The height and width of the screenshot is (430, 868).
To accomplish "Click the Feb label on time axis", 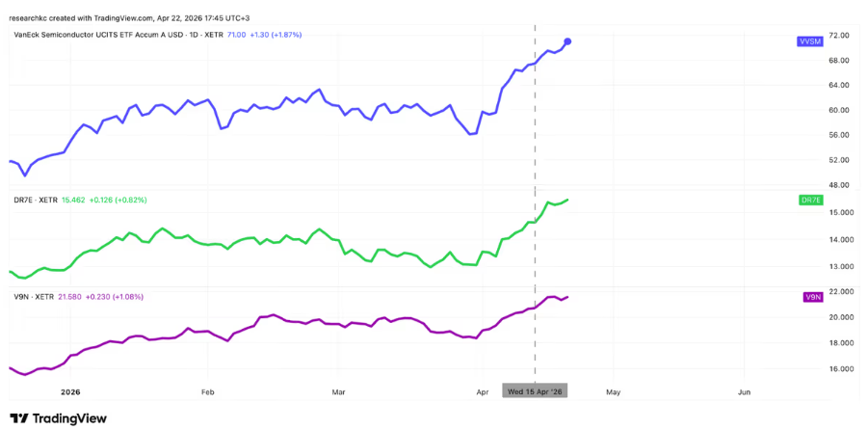I will tap(207, 392).
